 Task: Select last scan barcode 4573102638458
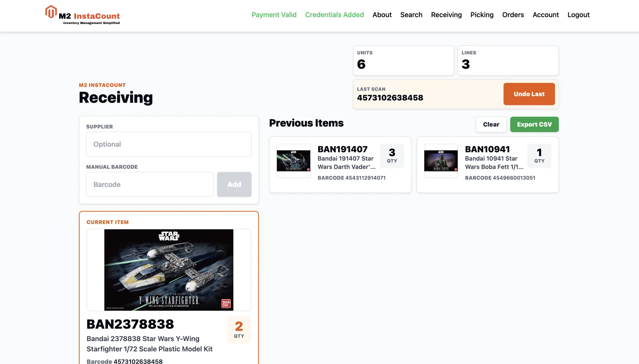coord(390,98)
